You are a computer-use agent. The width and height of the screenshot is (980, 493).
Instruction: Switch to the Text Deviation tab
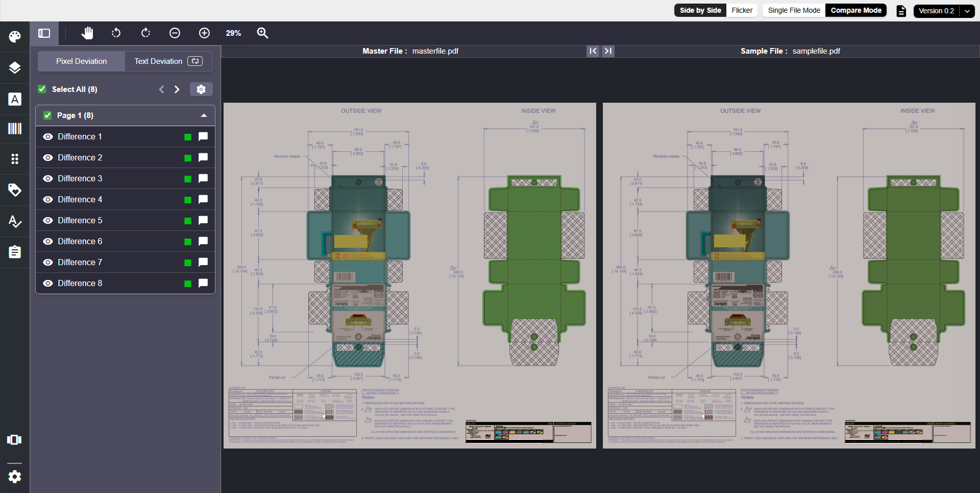pos(168,61)
